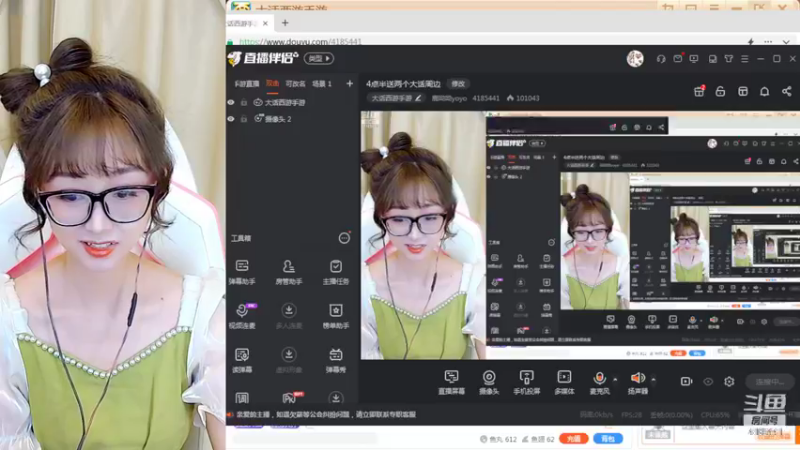Toggle lock on 摄像头 2 source
Screen dimensions: 800x450
(244, 119)
